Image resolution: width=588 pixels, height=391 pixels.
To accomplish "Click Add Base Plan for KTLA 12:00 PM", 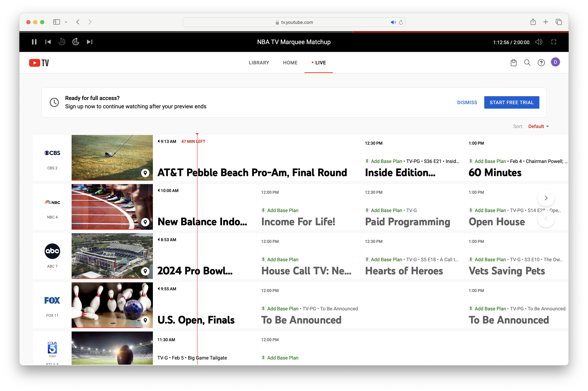I will (282, 358).
